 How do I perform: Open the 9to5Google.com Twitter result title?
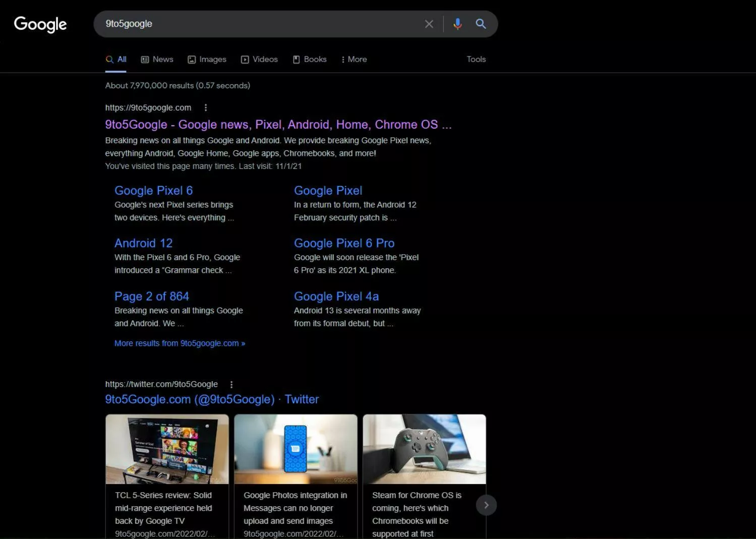pos(212,399)
